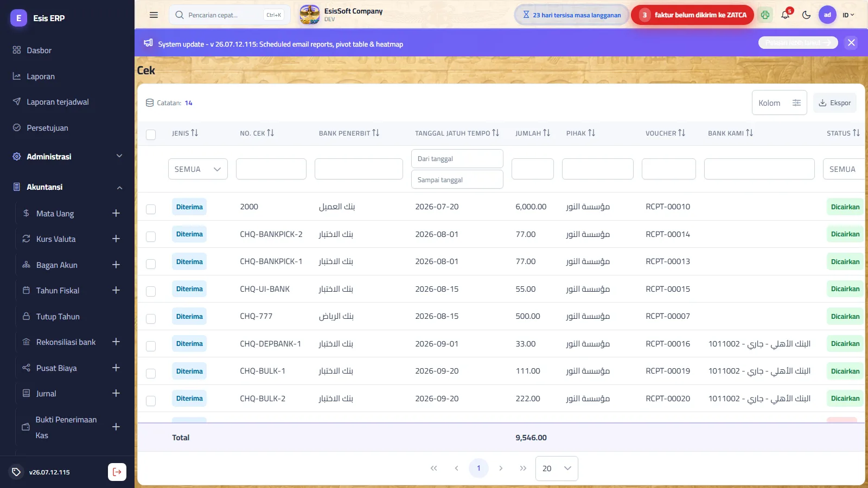Check the CHQ-BANKPICK-1 row checkbox
The image size is (868, 488).
(151, 264)
